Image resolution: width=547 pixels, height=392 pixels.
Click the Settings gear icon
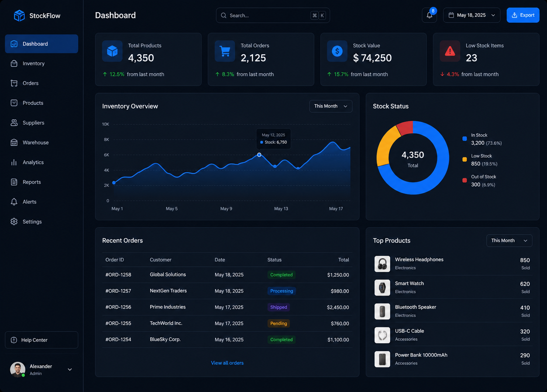[x=14, y=221]
